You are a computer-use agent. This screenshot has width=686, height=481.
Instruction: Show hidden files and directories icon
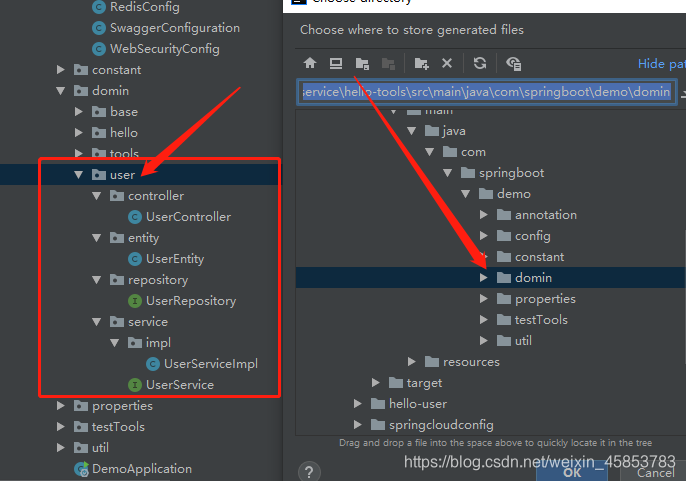tap(514, 64)
